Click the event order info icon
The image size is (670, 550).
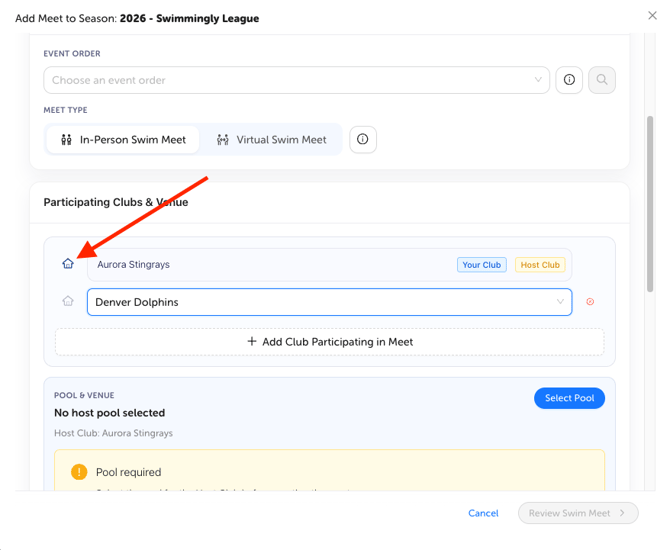(569, 80)
